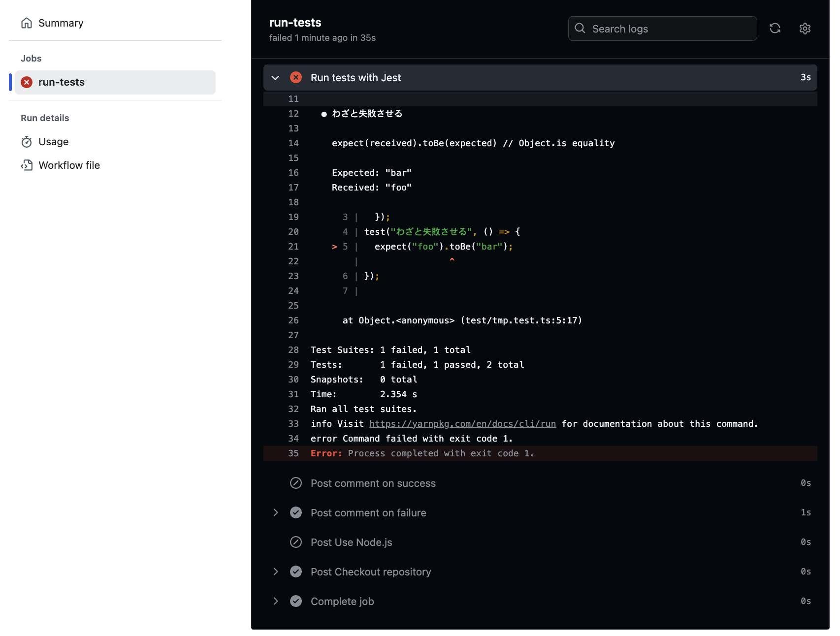Select the Post Checkout repository step label
The width and height of the screenshot is (840, 636).
coord(371,572)
